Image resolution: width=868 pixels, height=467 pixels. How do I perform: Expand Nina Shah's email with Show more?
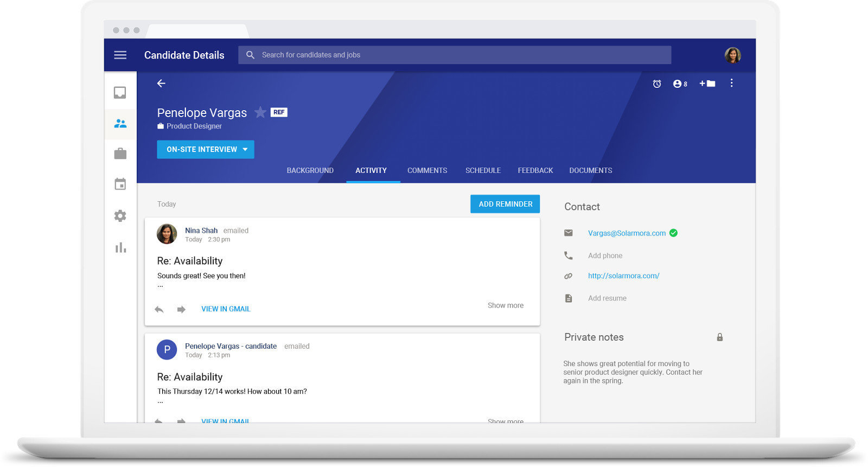click(x=505, y=305)
